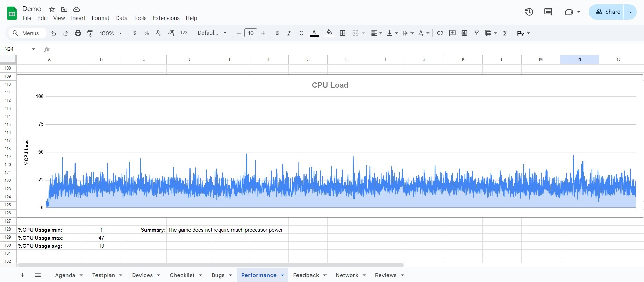This screenshot has height=282, width=644.
Task: Open the zoom level dropdown
Action: coord(110,33)
